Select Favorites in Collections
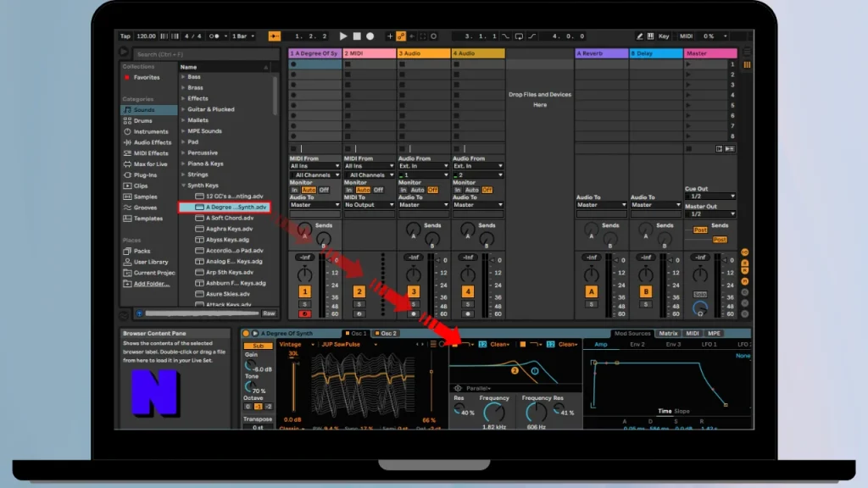This screenshot has height=488, width=868. point(146,77)
